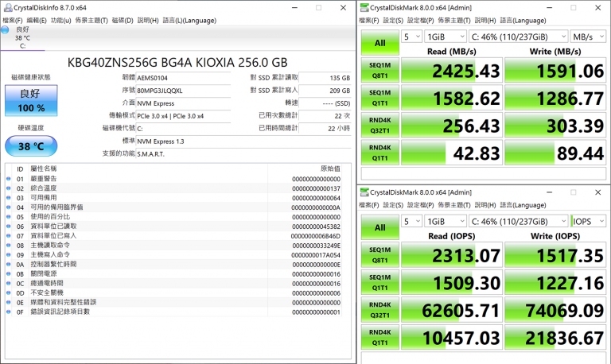This screenshot has height=364, width=611.
Task: Click the 2425.43 sequential read result
Action: click(451, 71)
